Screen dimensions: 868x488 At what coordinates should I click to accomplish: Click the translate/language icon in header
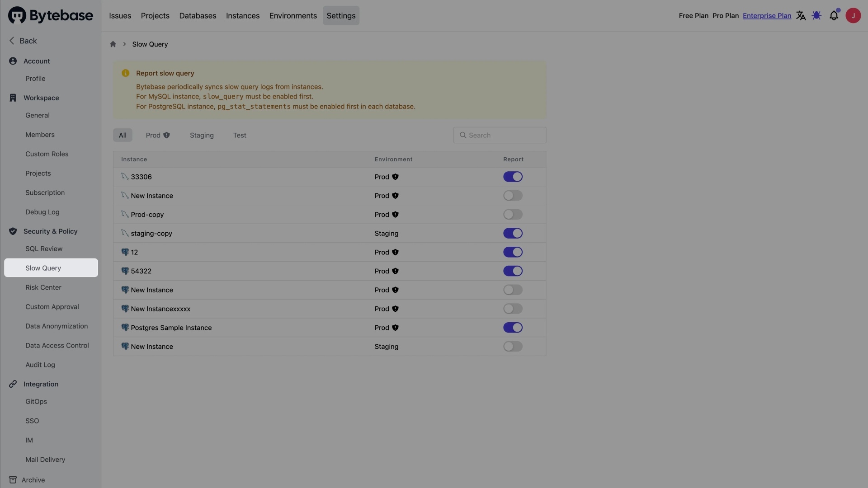801,15
